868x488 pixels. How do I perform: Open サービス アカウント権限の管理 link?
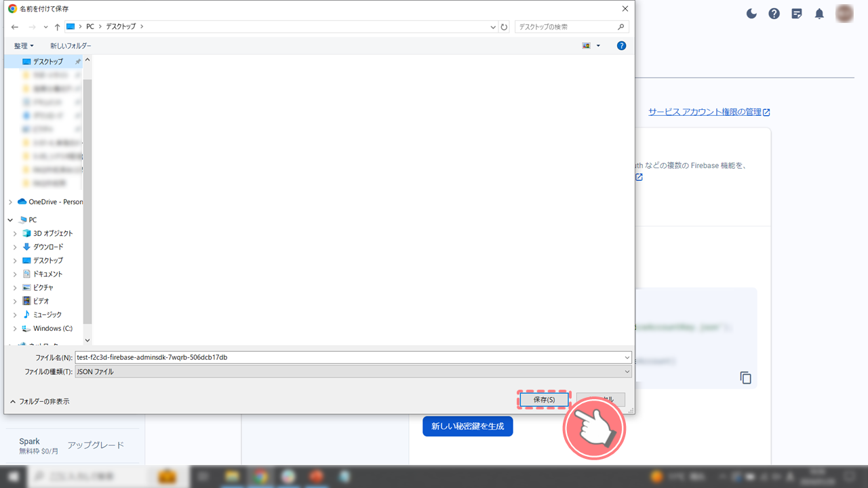pyautogui.click(x=709, y=112)
